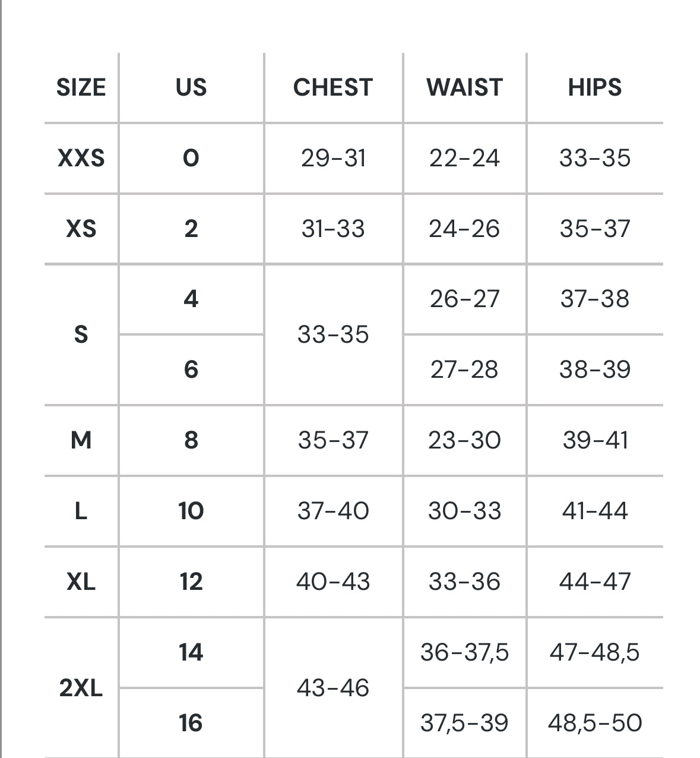
Task: Click hips value 41-44 for size L
Action: tap(595, 511)
